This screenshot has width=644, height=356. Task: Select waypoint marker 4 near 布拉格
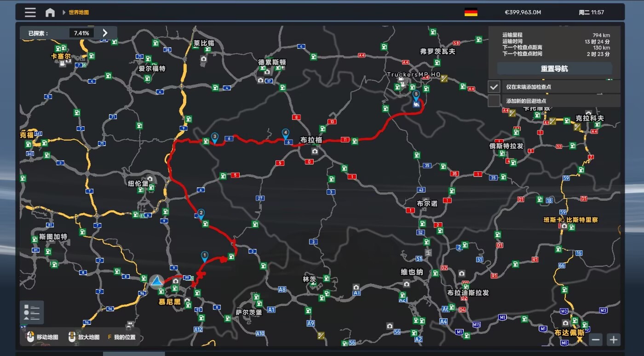tap(286, 134)
